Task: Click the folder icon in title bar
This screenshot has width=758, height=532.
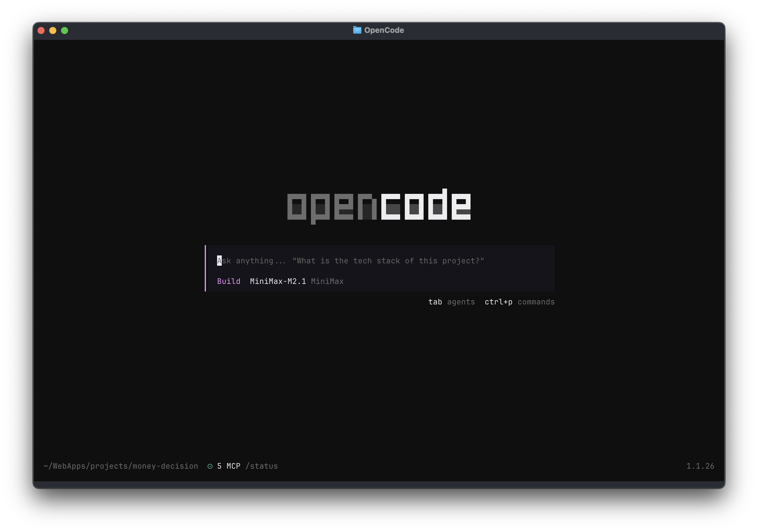Action: [x=357, y=30]
